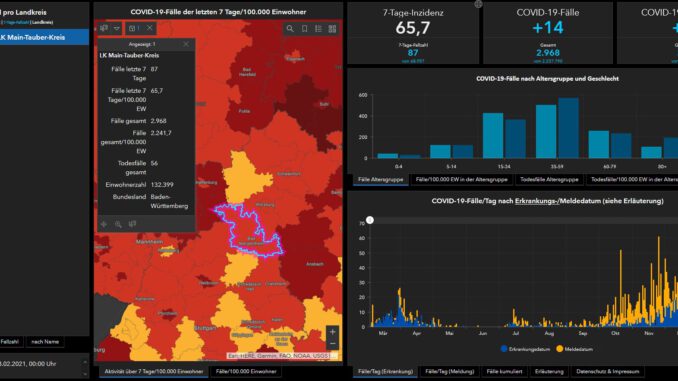Close the LK Main-Tauber-Kreis popup
678x381 pixels.
pyautogui.click(x=186, y=44)
